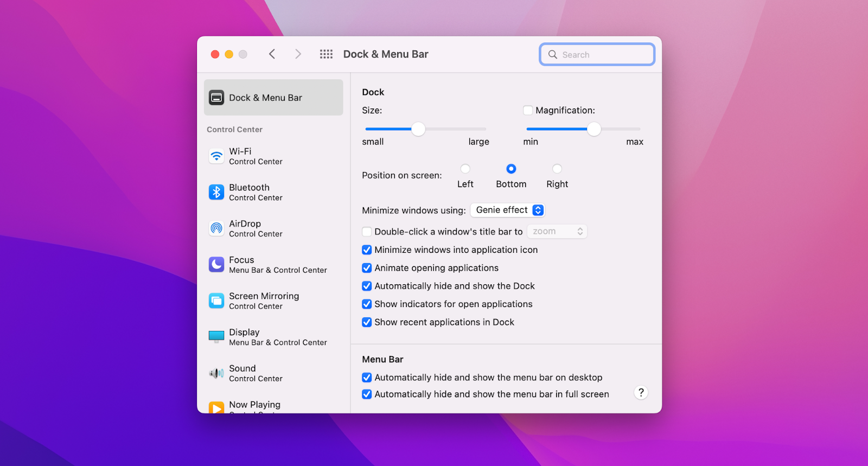Select Left dock position radio button

point(465,169)
